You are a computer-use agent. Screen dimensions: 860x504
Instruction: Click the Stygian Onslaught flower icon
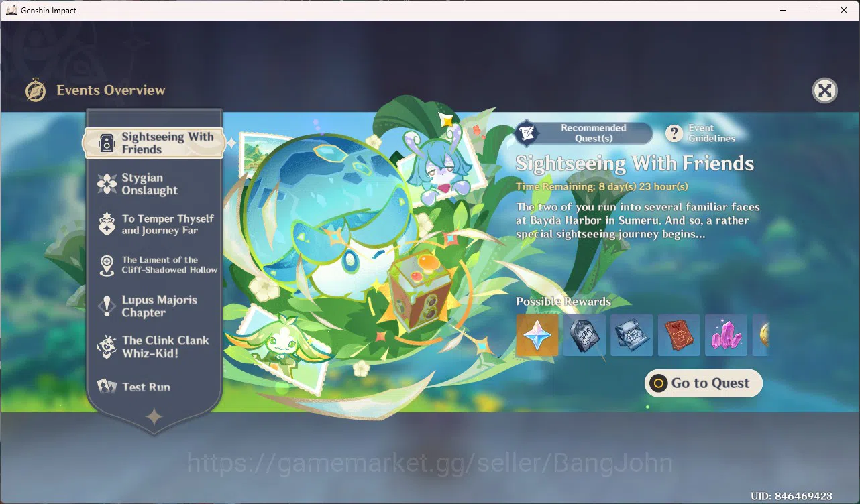point(107,184)
